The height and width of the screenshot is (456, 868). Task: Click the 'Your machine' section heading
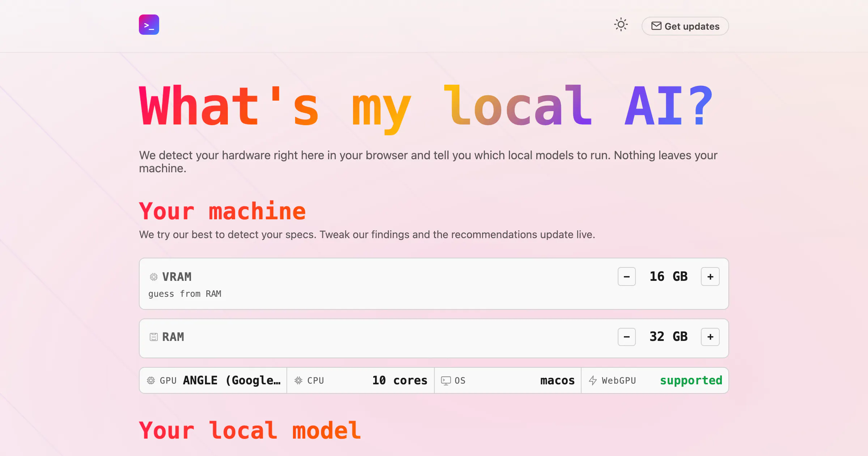(222, 211)
